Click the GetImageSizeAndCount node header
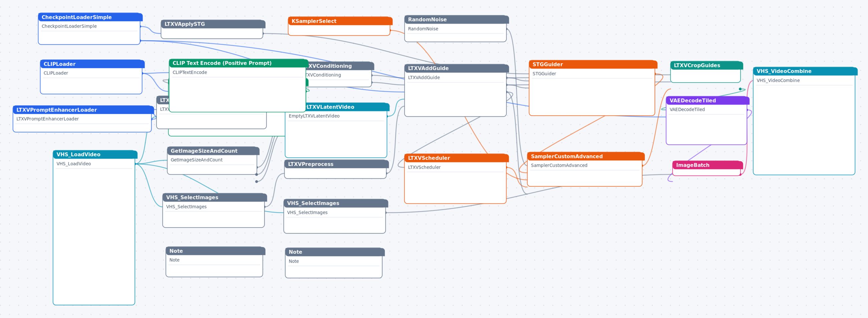This screenshot has width=868, height=318. coord(213,151)
